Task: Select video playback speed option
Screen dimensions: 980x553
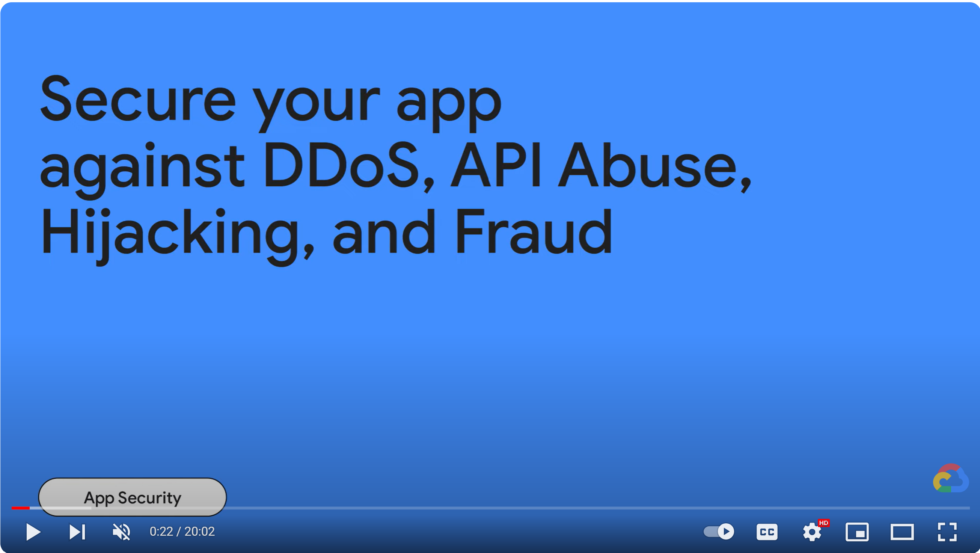Action: click(810, 532)
